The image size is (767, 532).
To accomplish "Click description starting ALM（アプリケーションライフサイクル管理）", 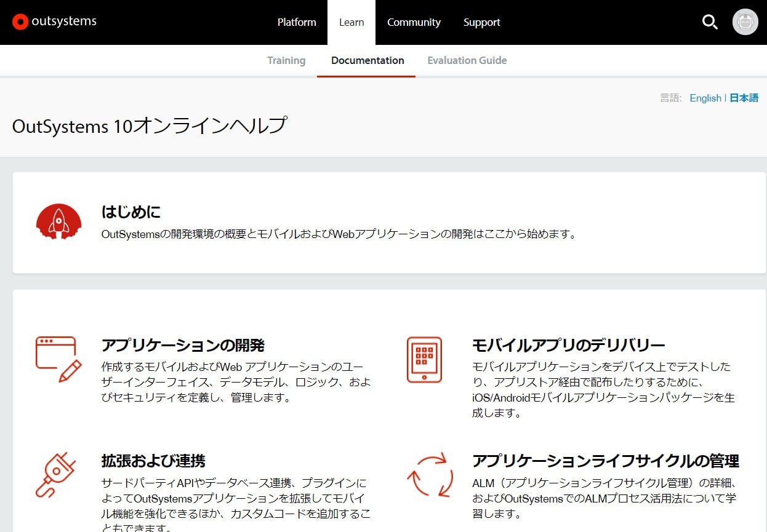I will coord(604,498).
